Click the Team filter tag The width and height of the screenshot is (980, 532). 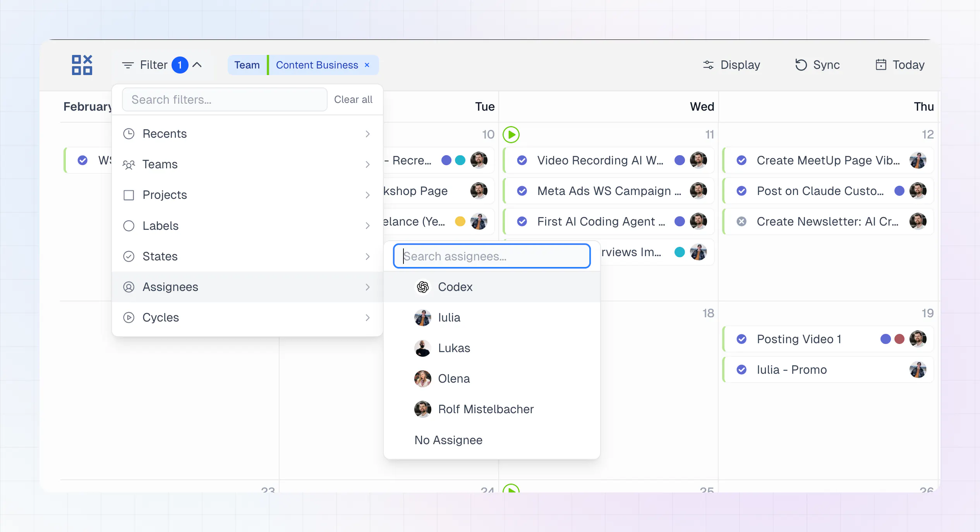pos(247,65)
